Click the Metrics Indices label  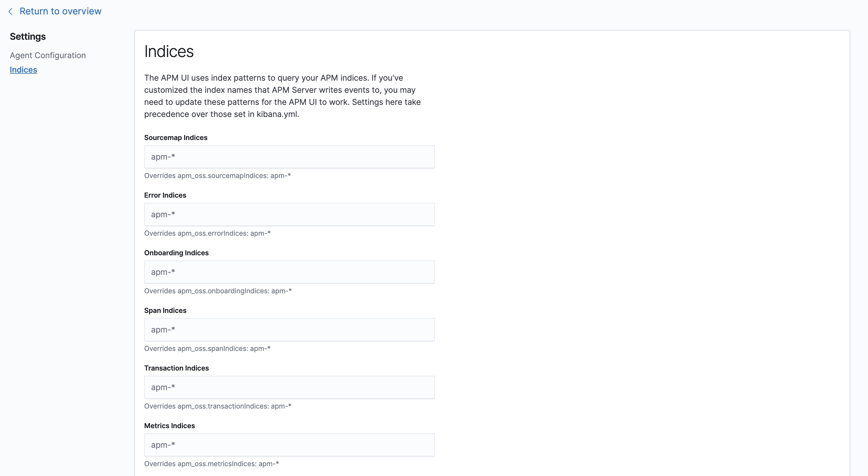point(170,426)
